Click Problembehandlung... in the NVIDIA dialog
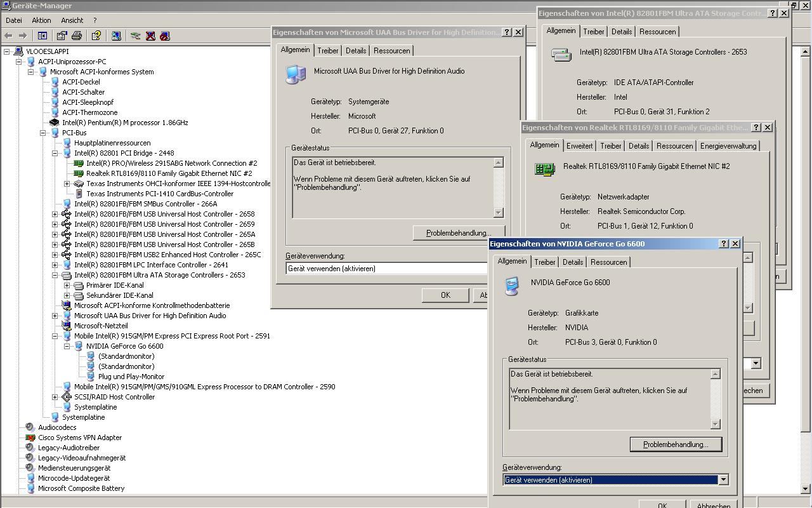This screenshot has height=508, width=812. click(676, 444)
